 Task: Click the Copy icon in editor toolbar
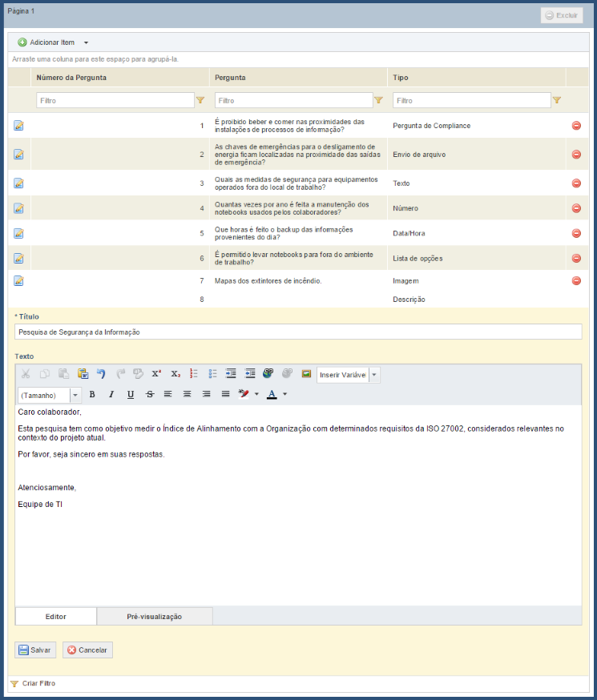point(45,374)
